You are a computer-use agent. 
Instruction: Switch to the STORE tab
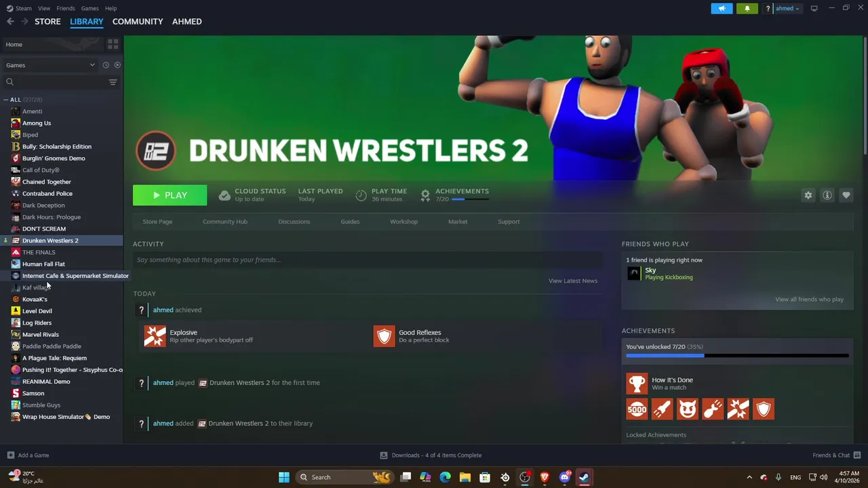[47, 22]
